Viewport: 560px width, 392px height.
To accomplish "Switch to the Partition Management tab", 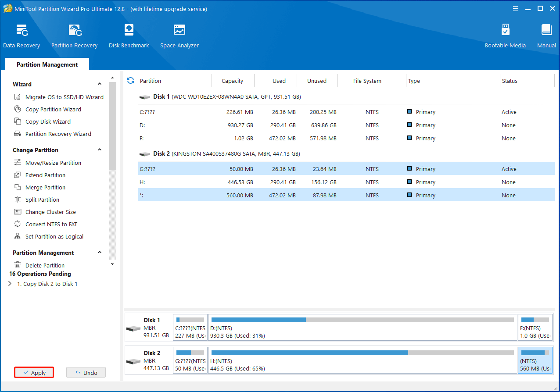I will point(47,64).
